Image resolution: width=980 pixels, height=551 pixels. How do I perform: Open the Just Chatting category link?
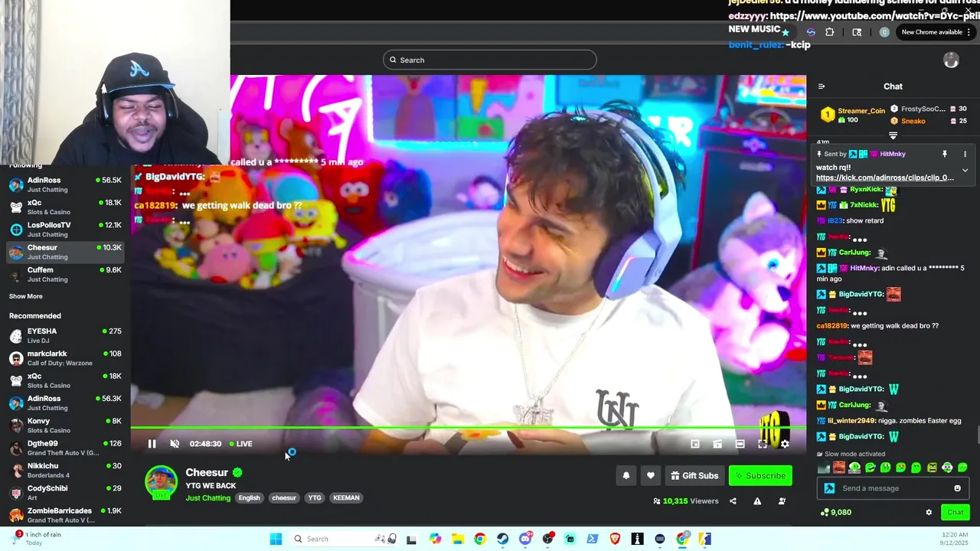pos(207,498)
